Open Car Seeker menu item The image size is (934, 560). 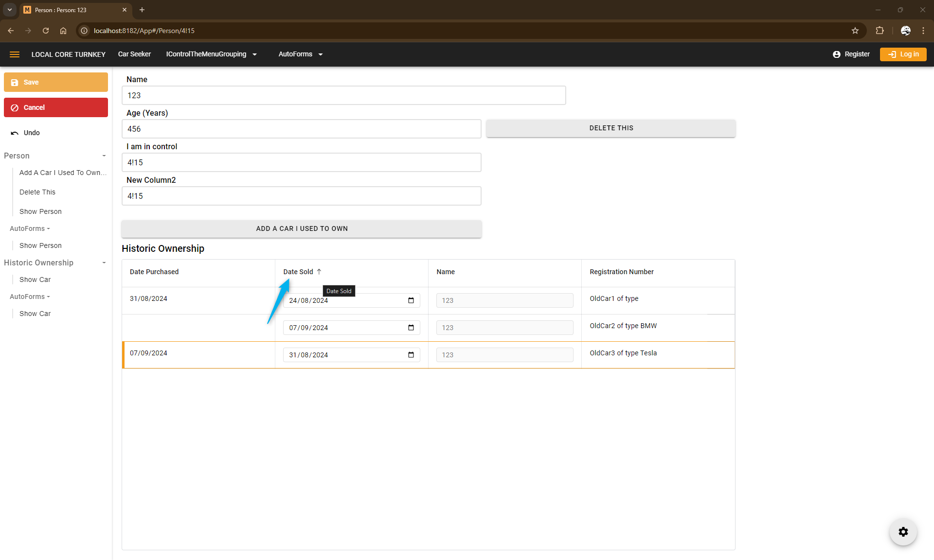134,54
